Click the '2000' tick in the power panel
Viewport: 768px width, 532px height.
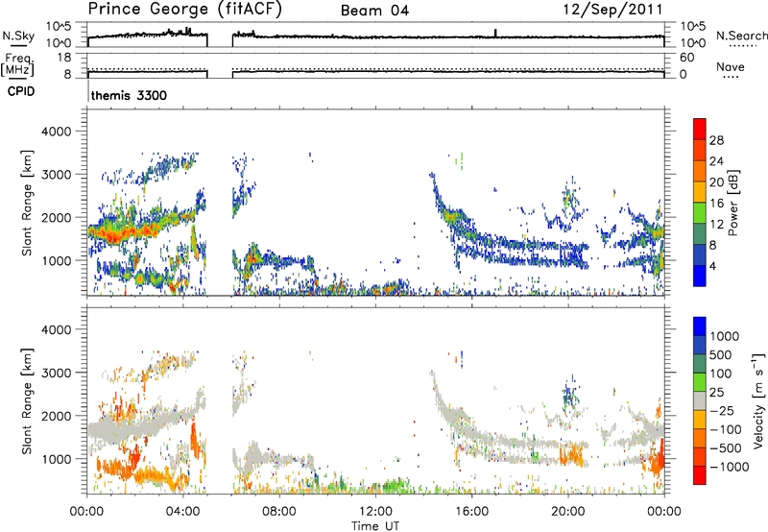tap(56, 217)
